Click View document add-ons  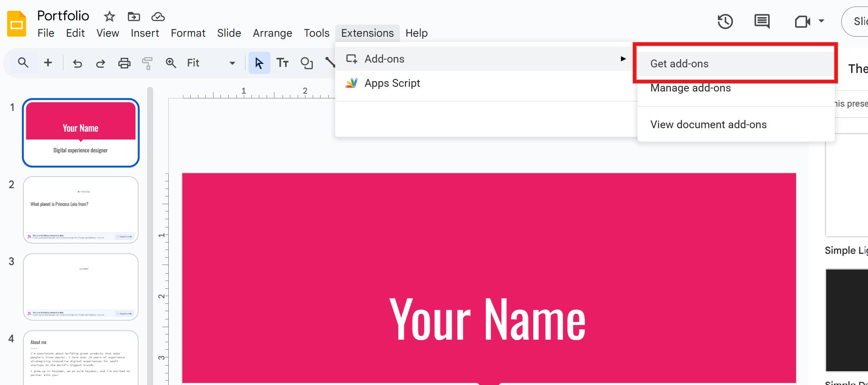(708, 125)
